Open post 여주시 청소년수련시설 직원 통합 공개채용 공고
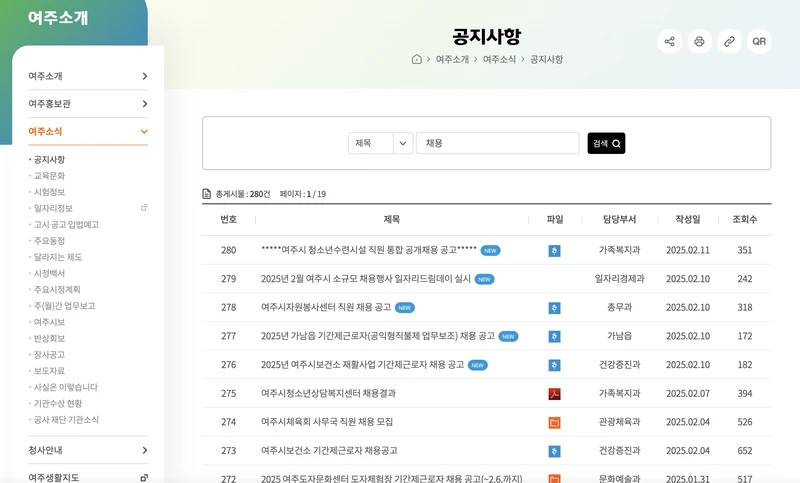 pos(369,250)
